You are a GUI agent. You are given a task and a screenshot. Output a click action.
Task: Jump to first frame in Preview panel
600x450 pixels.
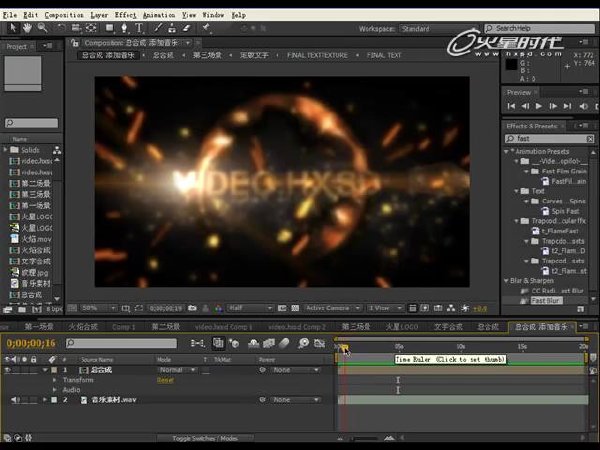click(511, 106)
